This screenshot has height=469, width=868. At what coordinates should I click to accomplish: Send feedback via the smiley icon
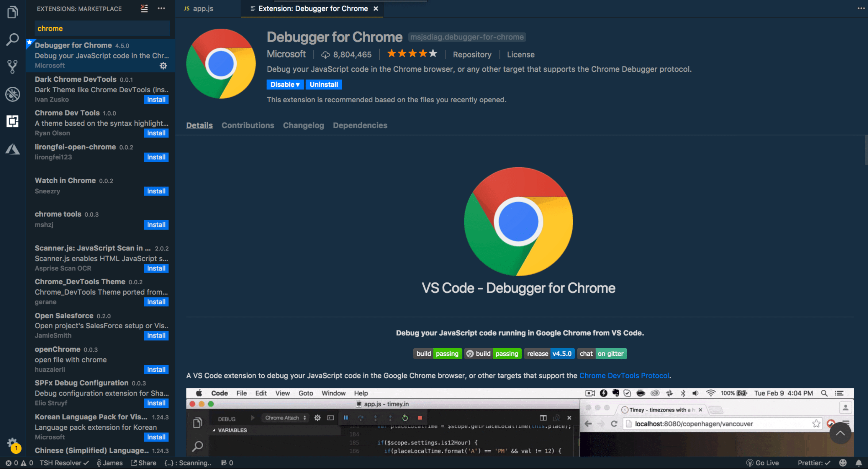843,463
